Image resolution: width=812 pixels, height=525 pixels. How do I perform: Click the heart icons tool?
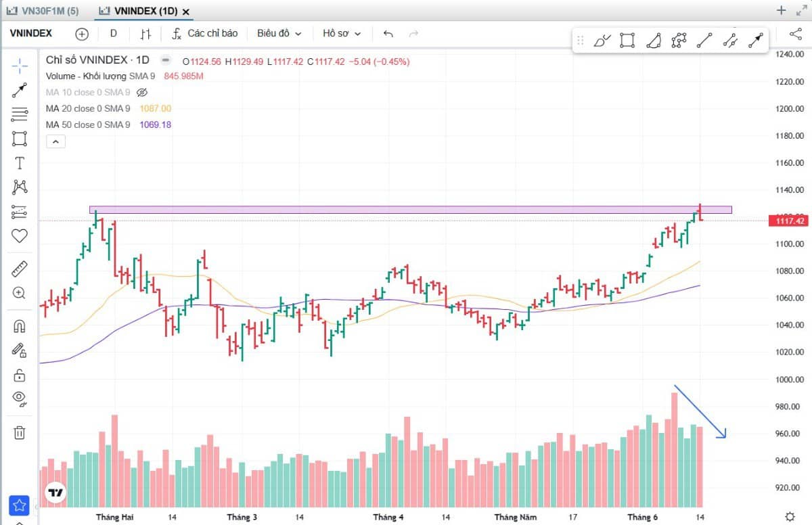coord(20,236)
